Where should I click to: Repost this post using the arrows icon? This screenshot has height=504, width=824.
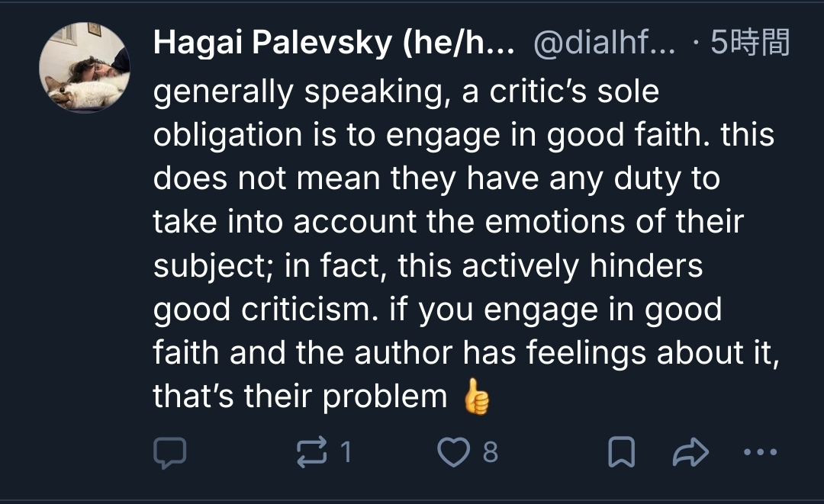click(x=310, y=453)
